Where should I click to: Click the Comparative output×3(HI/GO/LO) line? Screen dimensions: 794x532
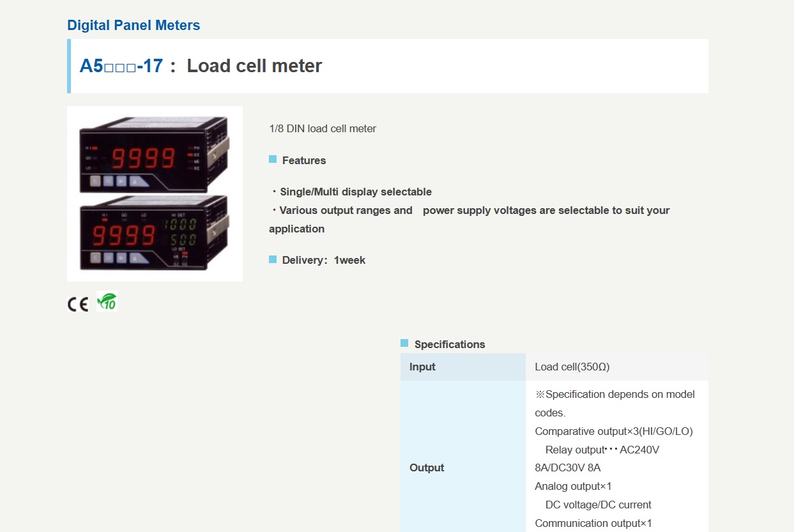click(613, 431)
